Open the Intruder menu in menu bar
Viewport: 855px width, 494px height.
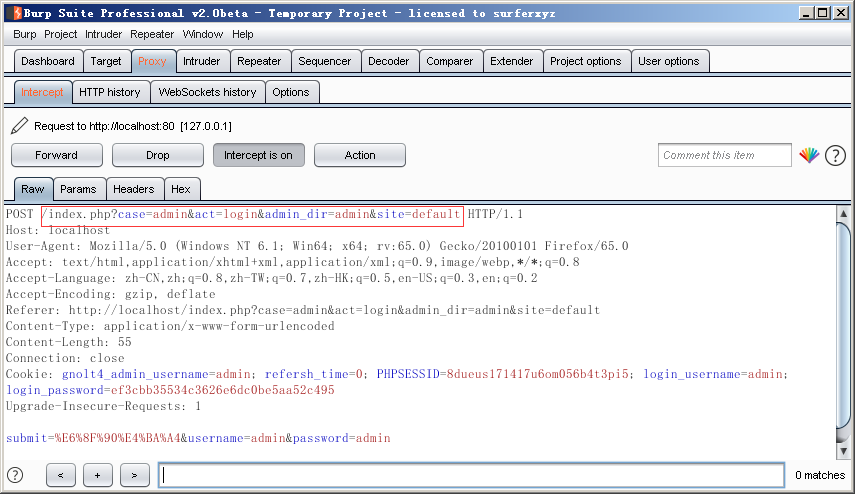[104, 34]
